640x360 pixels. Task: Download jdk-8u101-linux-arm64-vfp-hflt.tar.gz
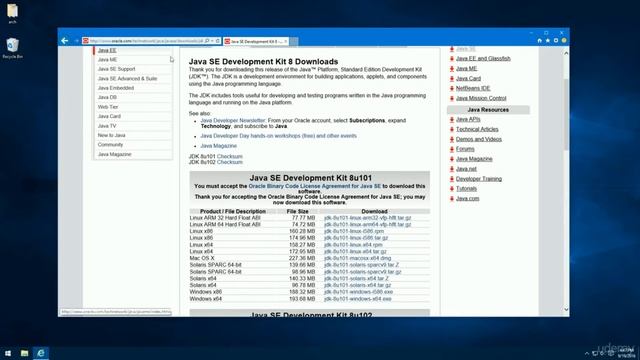click(x=367, y=224)
